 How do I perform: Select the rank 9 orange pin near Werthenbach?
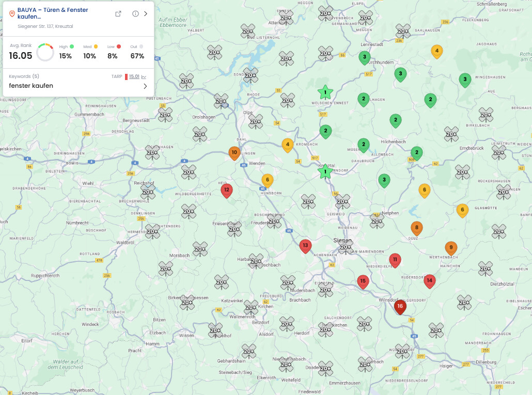(x=451, y=248)
